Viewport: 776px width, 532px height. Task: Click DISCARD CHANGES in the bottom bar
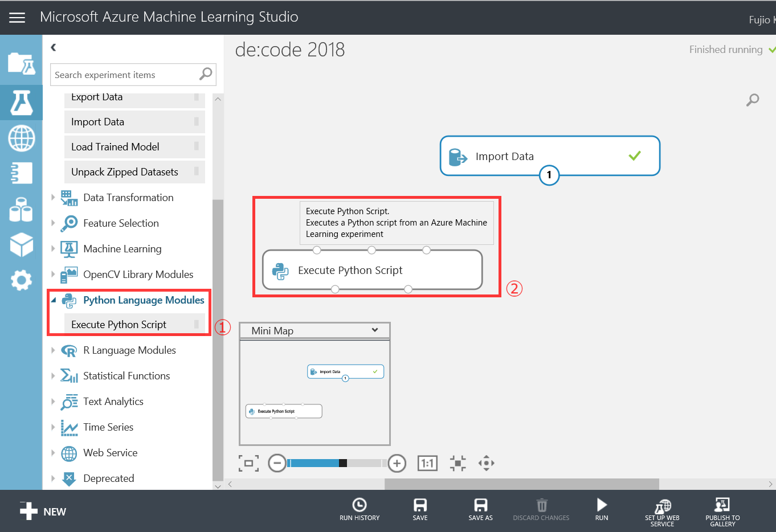tap(541, 509)
